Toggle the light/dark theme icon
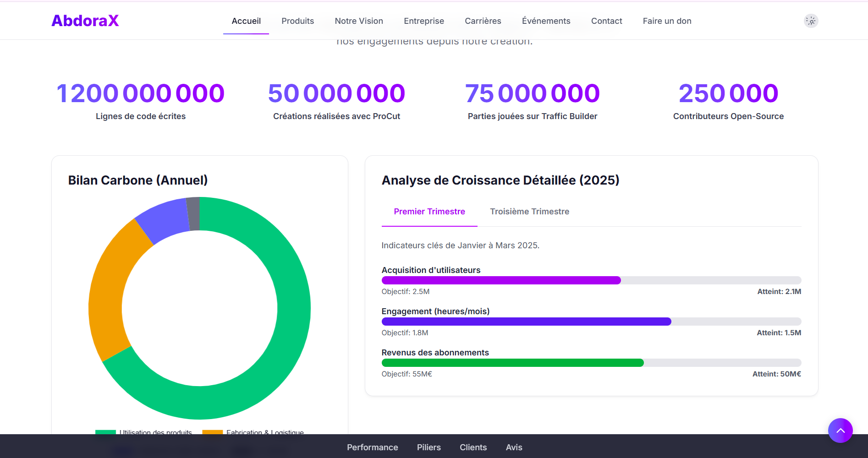868x458 pixels. (811, 21)
